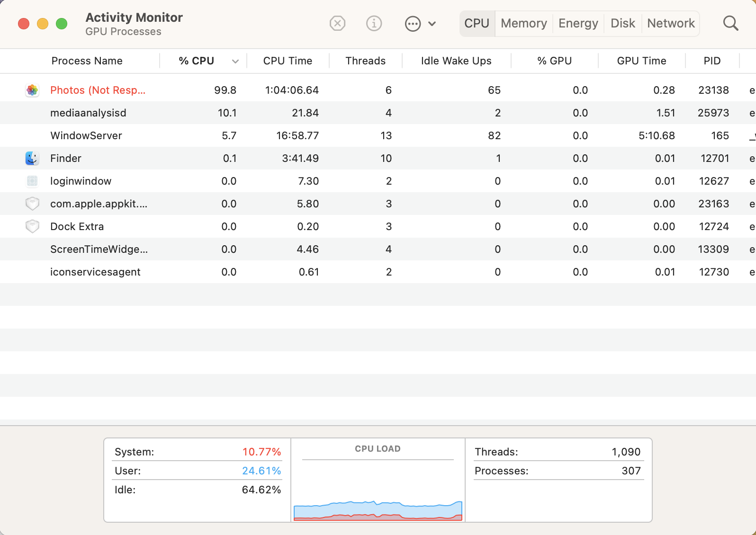Select the Dock Extra process name
Image resolution: width=756 pixels, height=535 pixels.
pos(77,226)
